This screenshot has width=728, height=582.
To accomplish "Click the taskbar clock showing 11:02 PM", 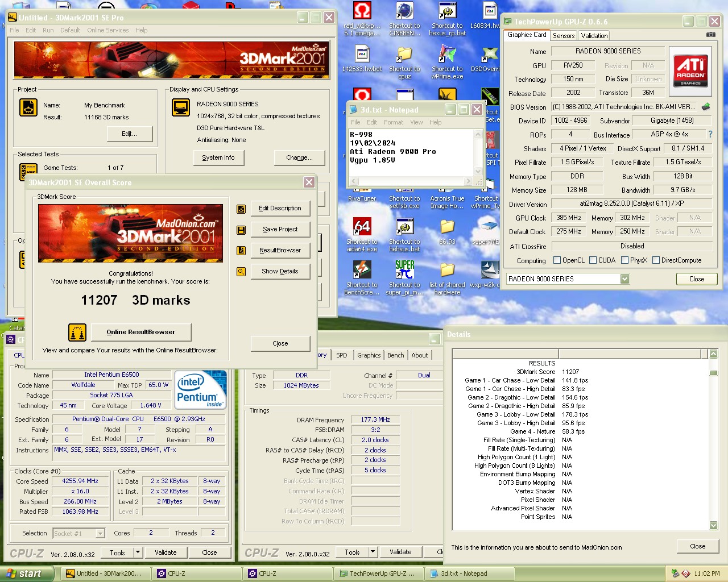I will click(x=706, y=573).
